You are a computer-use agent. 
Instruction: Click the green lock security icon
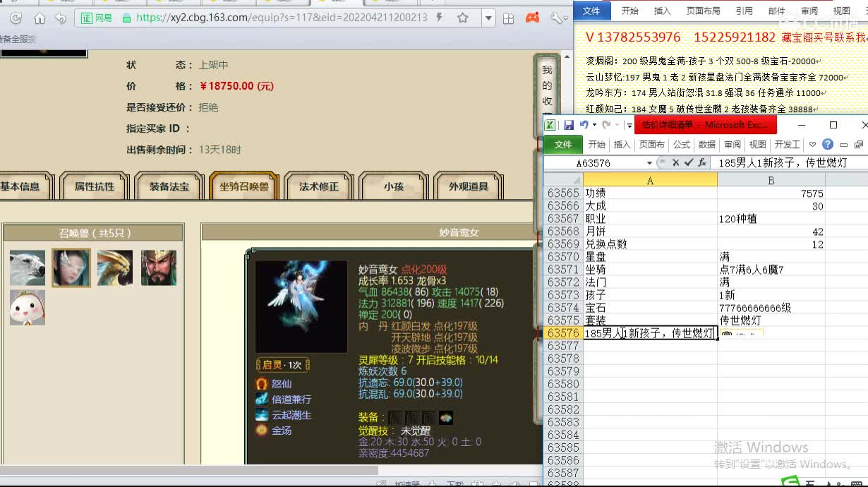pyautogui.click(x=126, y=18)
